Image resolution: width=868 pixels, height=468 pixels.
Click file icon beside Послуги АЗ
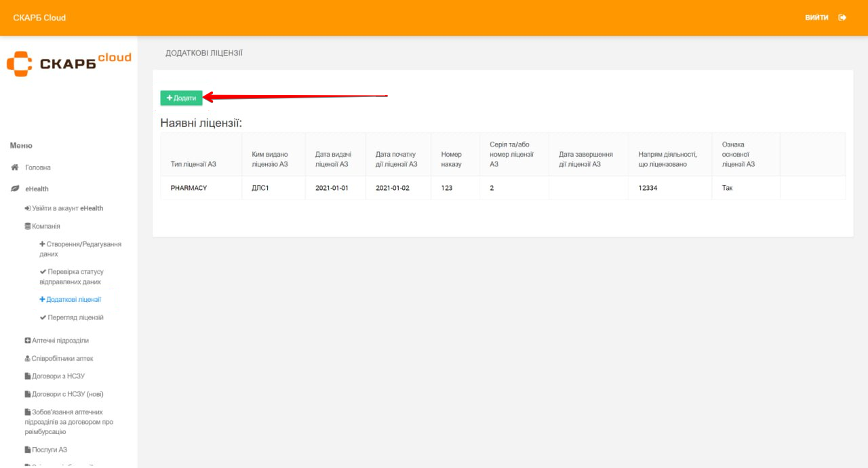tap(27, 450)
